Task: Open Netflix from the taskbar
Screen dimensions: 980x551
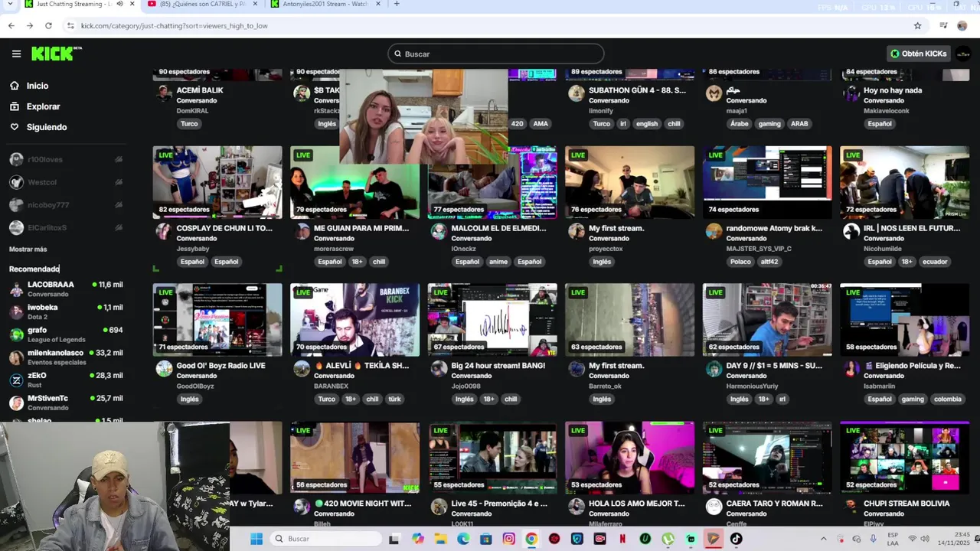Action: (x=622, y=539)
